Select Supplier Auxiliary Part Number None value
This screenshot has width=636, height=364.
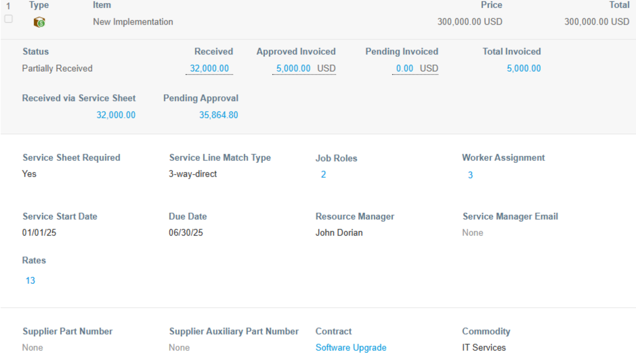pyautogui.click(x=179, y=348)
